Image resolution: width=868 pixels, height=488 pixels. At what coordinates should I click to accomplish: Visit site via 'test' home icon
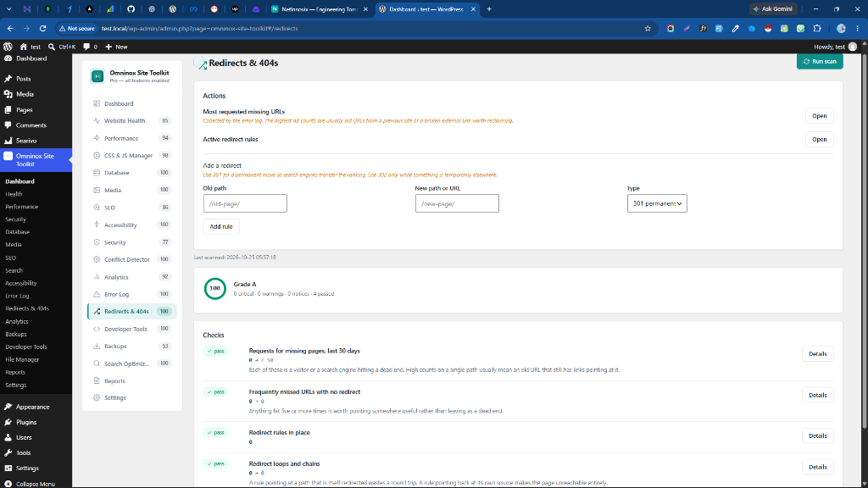click(30, 47)
